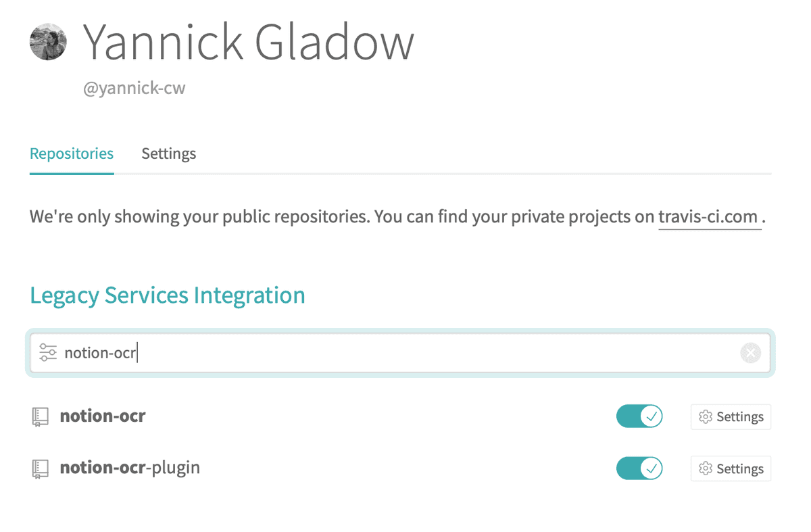Screen dimensions: 811x532
Task: Clear the repository filter text
Action: 750,352
